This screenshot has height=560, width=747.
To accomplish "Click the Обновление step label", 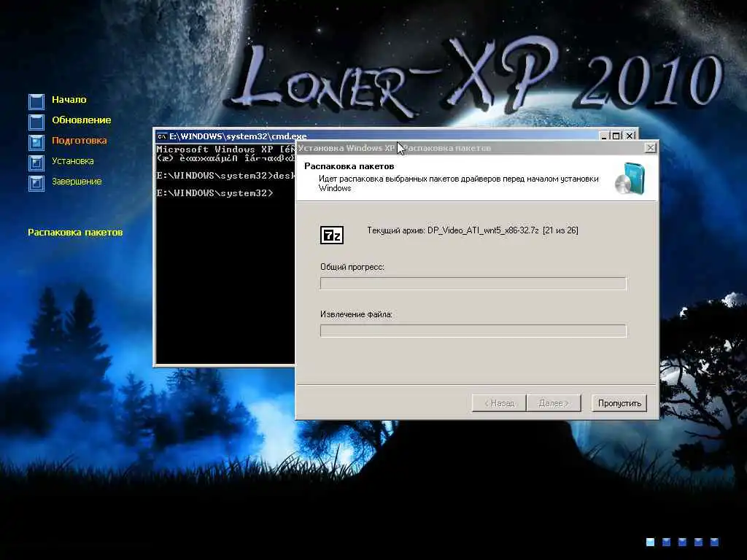I will (82, 120).
